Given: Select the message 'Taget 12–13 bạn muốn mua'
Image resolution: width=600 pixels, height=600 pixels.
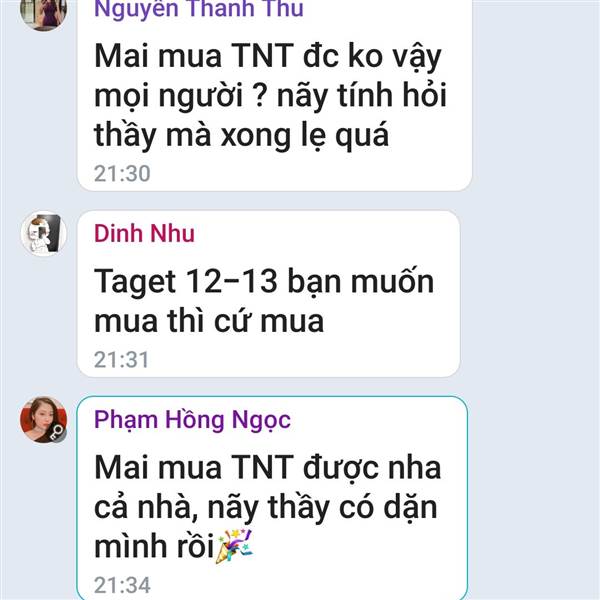Looking at the screenshot, I should [268, 294].
